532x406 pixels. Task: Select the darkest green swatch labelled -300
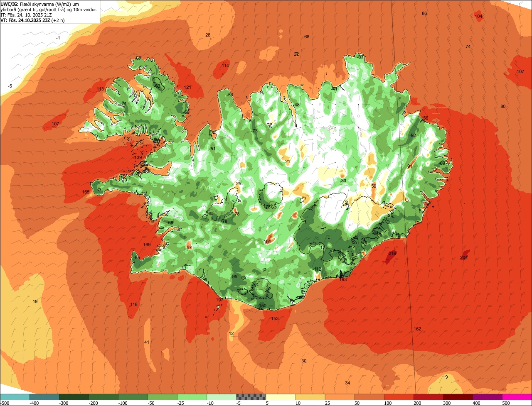pos(74,397)
